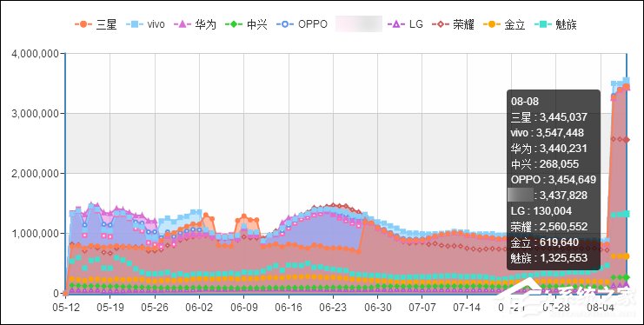This screenshot has height=325, width=644.
Task: Toggle the OPPO series legend
Action: point(302,24)
